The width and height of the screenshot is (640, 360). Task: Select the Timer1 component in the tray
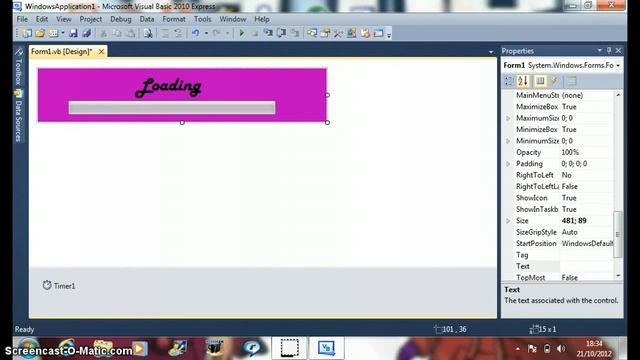59,286
